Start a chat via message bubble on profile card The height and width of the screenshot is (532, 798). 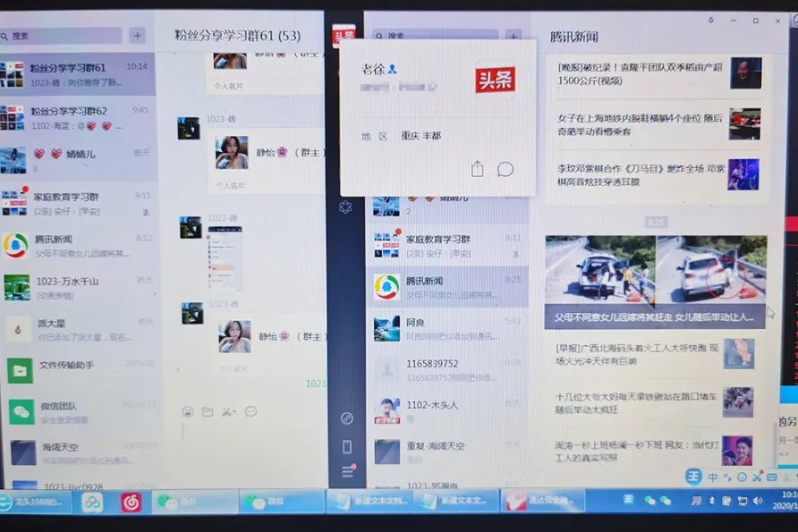[x=505, y=168]
